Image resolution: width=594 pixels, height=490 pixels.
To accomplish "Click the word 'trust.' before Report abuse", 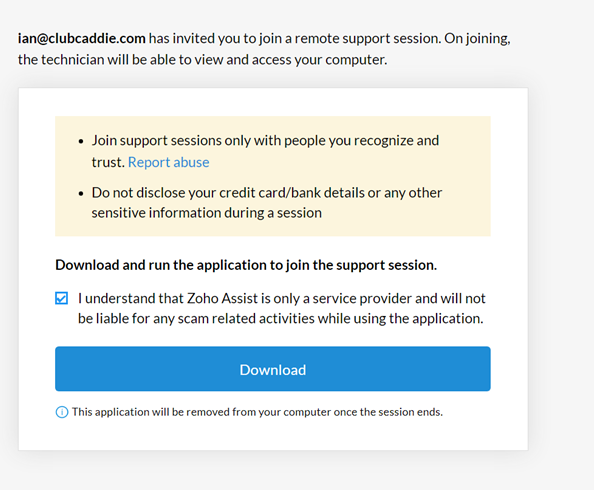I will point(108,162).
